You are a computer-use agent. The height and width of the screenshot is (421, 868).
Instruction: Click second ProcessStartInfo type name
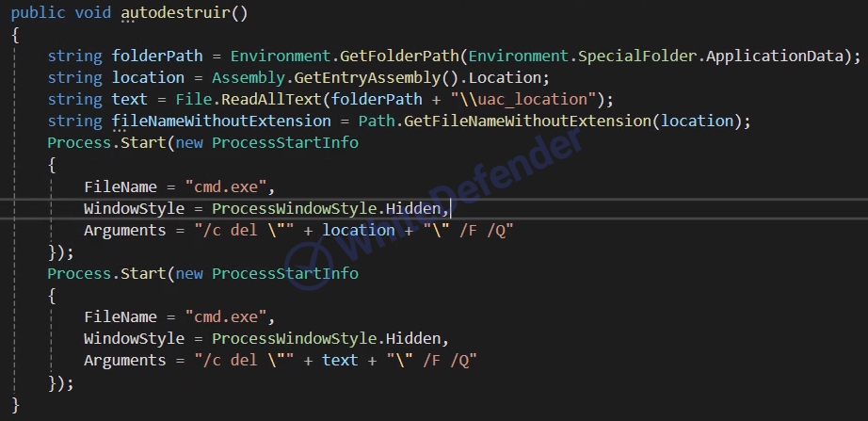point(285,273)
